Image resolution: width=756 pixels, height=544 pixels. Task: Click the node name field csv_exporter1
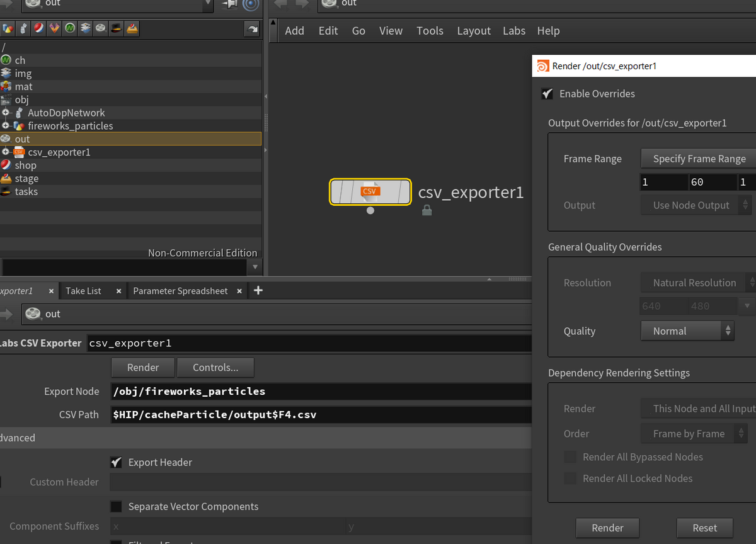[309, 343]
